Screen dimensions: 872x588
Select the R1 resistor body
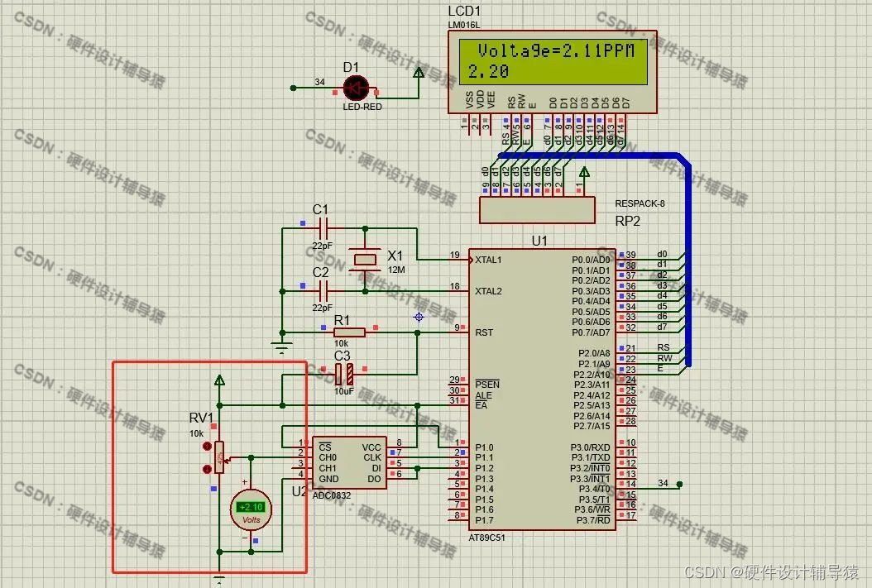(349, 332)
